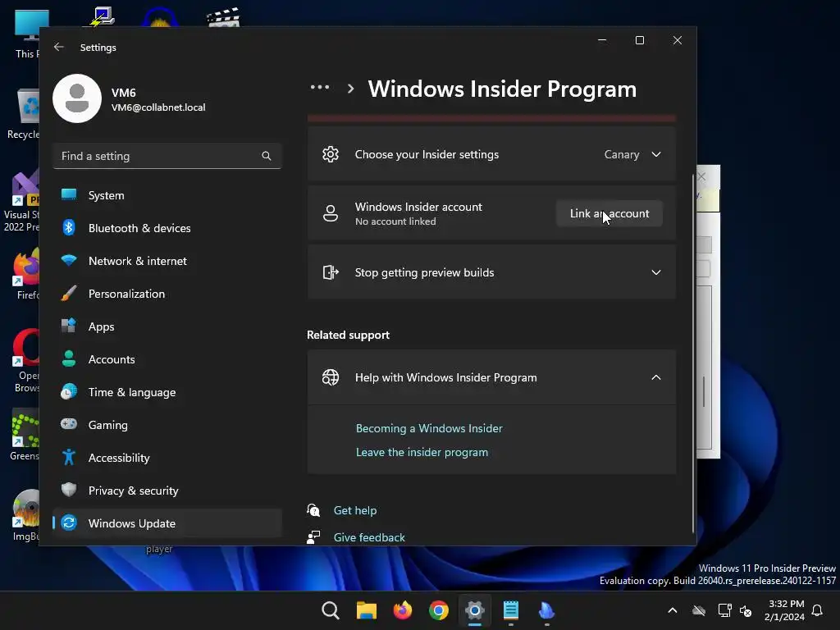Open the Accounts settings category
The height and width of the screenshot is (630, 840).
(167, 359)
